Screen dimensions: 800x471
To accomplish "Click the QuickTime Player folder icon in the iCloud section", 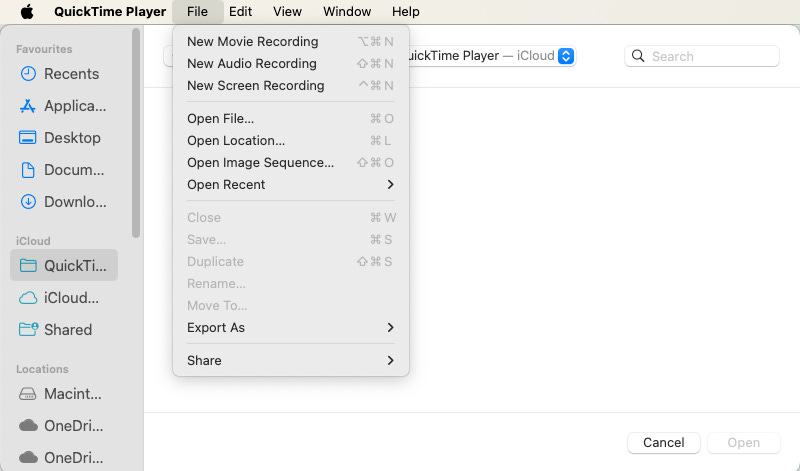I will (x=28, y=265).
